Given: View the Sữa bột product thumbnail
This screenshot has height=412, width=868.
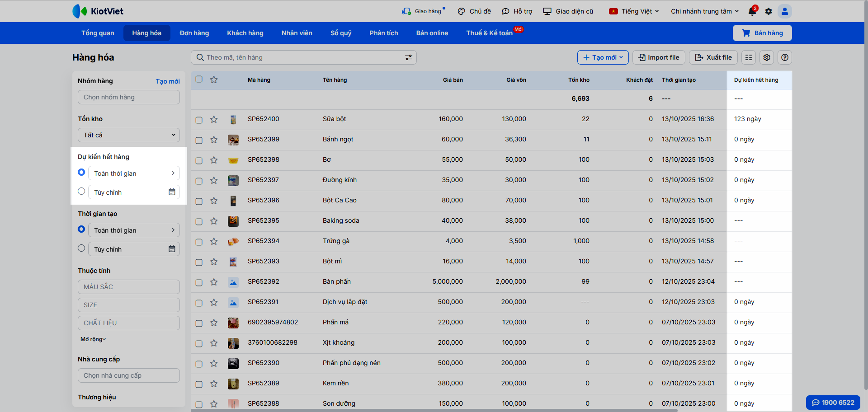Looking at the screenshot, I should (x=233, y=119).
